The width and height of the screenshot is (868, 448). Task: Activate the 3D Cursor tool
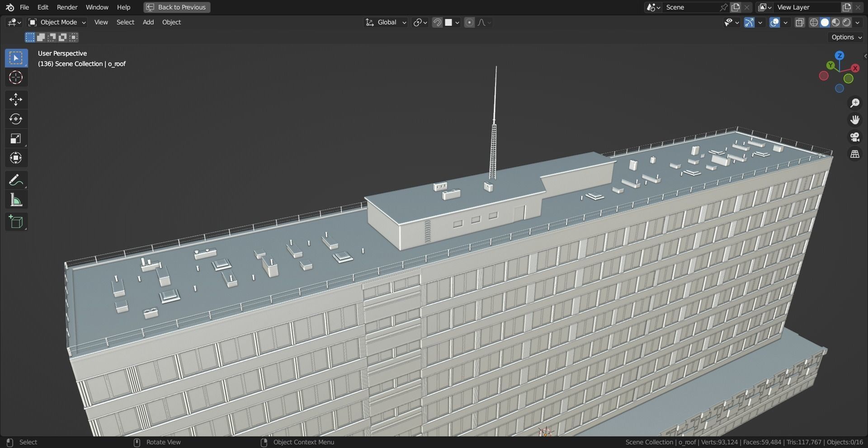[16, 78]
